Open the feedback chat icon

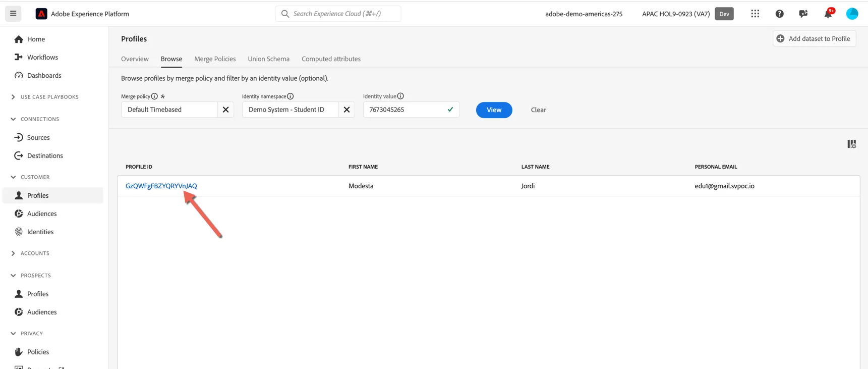[803, 14]
